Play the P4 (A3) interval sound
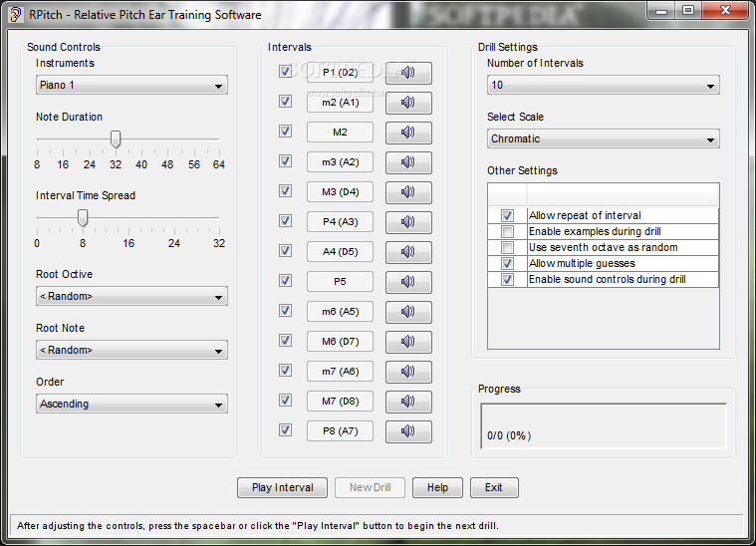 (408, 222)
